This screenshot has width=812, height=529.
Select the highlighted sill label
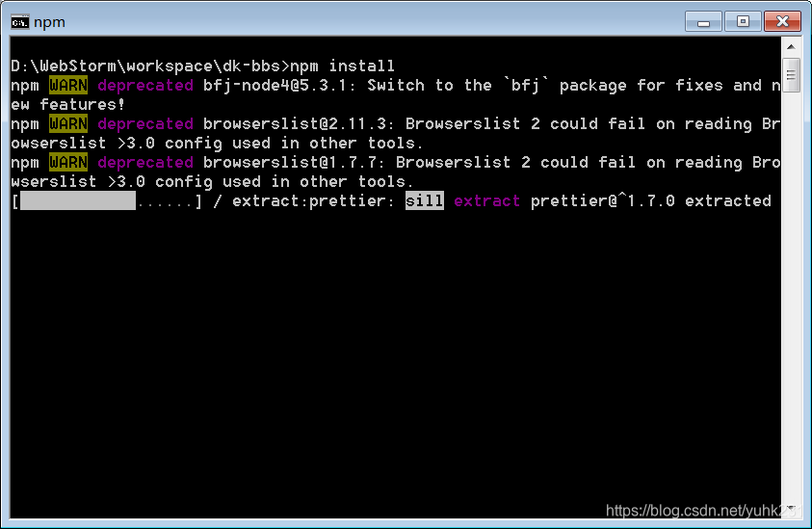(x=424, y=201)
